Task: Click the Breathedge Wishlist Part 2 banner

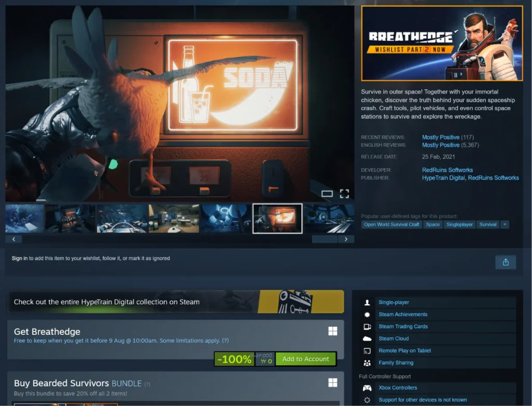Action: (442, 43)
